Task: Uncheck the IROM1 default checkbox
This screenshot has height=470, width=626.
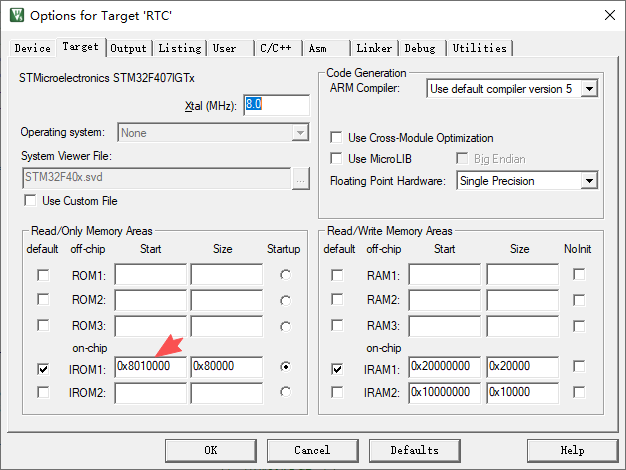Action: [43, 369]
